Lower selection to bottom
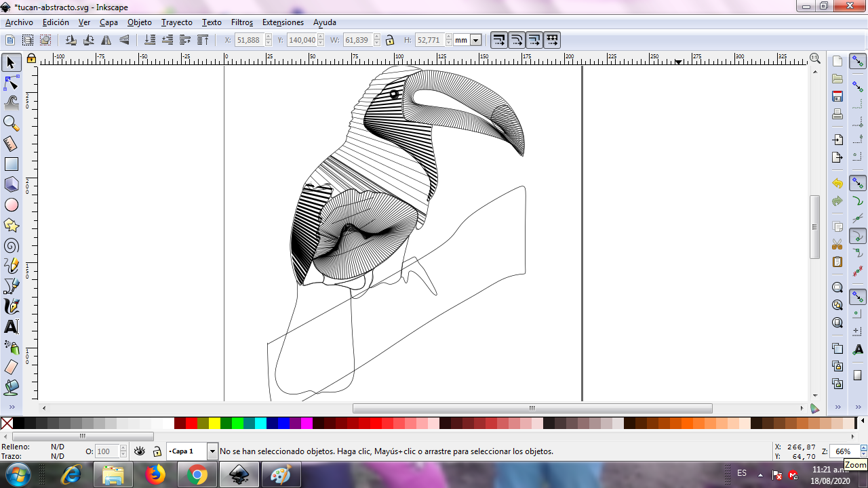This screenshot has width=868, height=488. [150, 40]
